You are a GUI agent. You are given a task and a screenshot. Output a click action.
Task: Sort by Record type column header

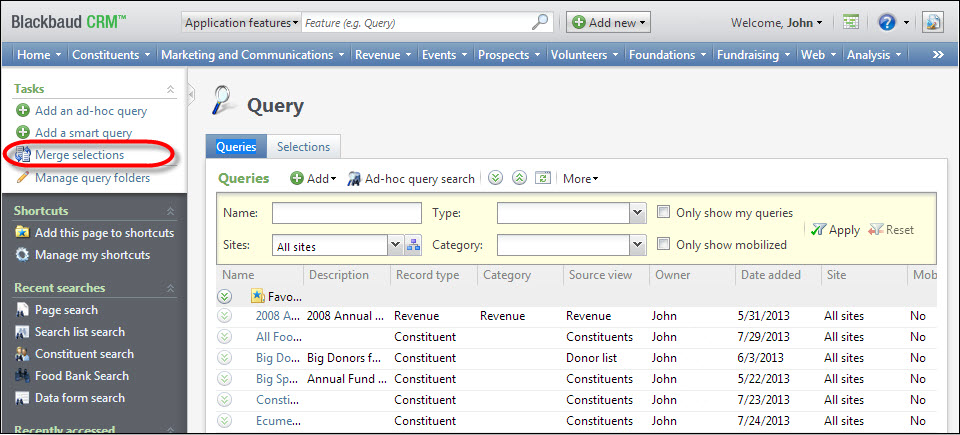427,275
